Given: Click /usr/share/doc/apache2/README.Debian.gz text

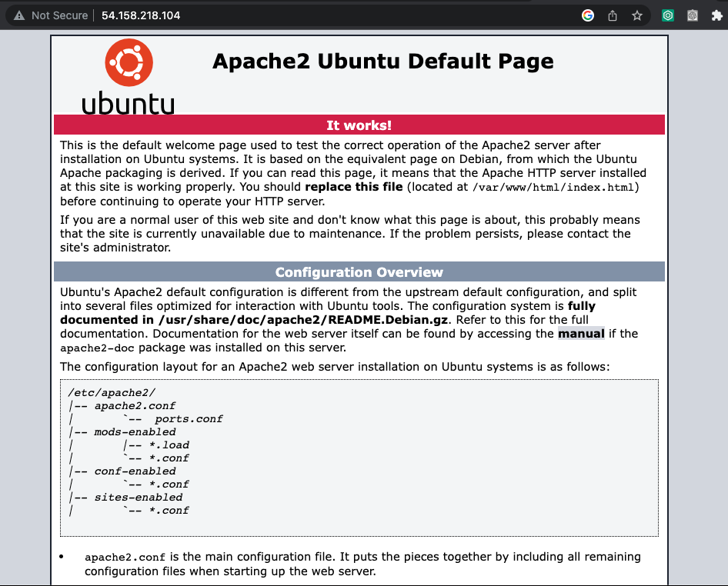Looking at the screenshot, I should click(303, 320).
